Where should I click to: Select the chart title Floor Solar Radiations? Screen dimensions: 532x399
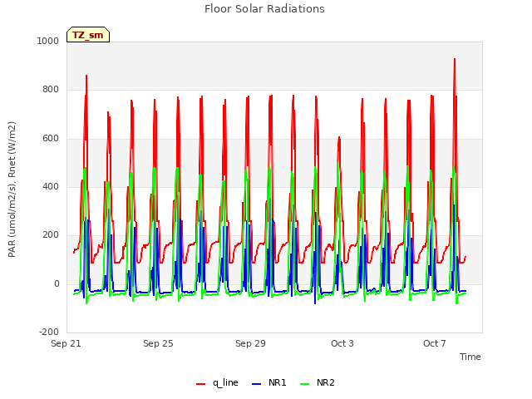(x=264, y=8)
